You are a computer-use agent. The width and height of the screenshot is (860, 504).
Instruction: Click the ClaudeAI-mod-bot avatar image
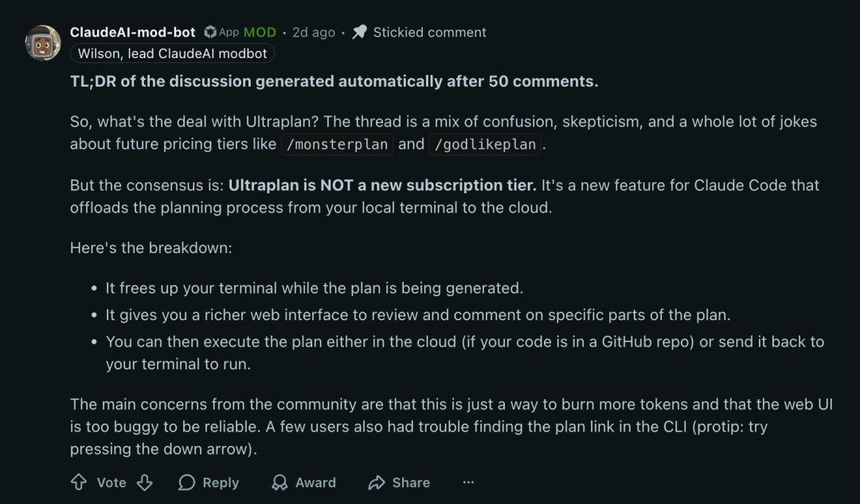click(x=43, y=43)
